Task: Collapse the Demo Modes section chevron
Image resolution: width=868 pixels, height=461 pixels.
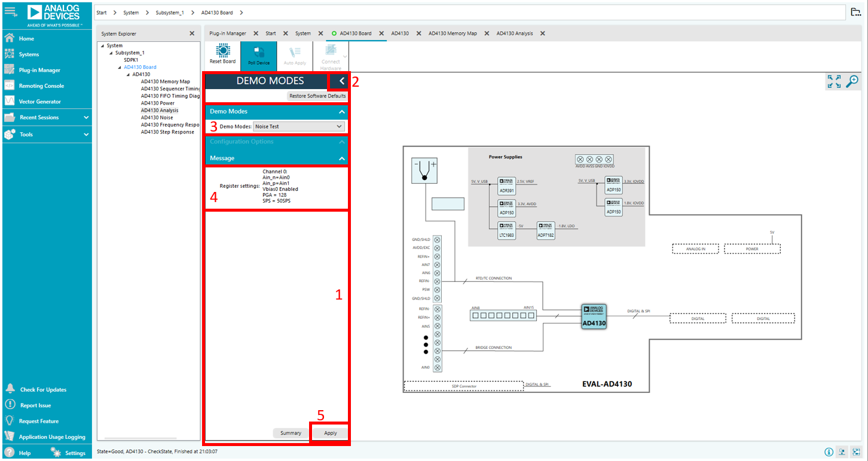Action: [x=342, y=112]
